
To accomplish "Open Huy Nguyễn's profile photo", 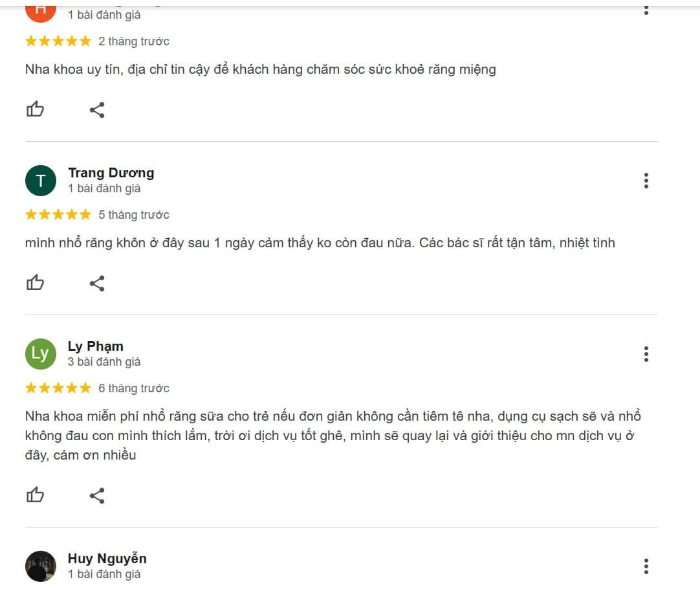I will (41, 566).
